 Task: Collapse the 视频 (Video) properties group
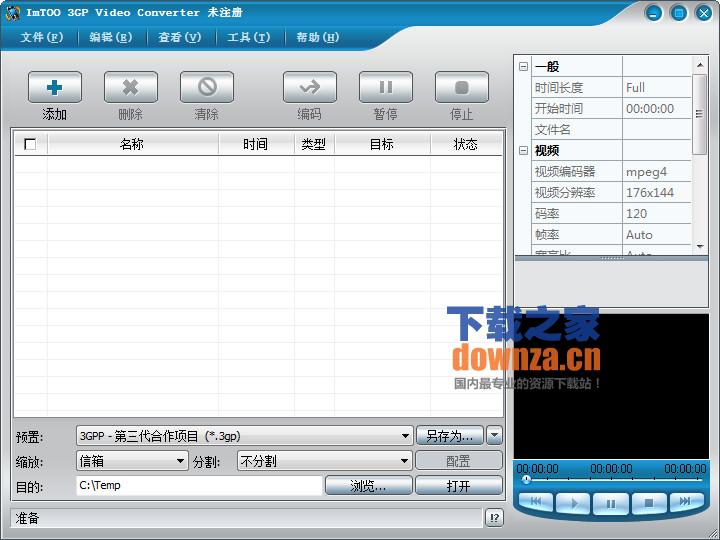pyautogui.click(x=523, y=151)
